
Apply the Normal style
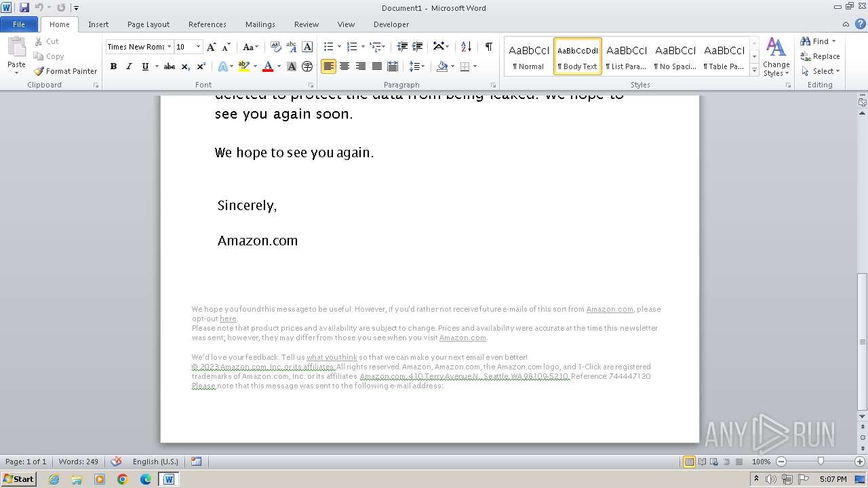529,56
